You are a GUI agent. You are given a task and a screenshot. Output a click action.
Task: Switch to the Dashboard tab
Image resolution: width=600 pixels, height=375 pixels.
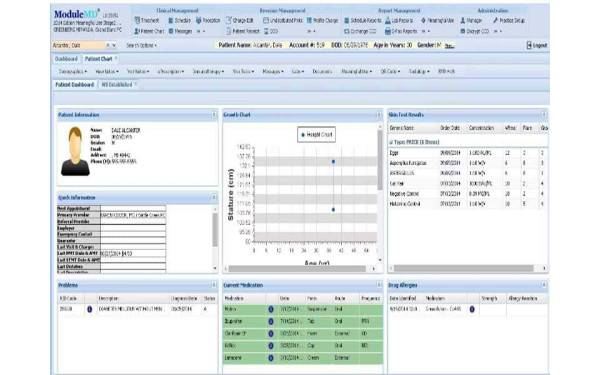pyautogui.click(x=66, y=59)
